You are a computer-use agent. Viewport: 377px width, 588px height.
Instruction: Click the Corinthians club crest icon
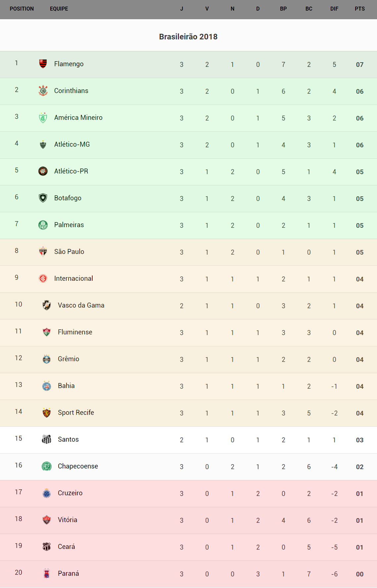click(x=43, y=90)
